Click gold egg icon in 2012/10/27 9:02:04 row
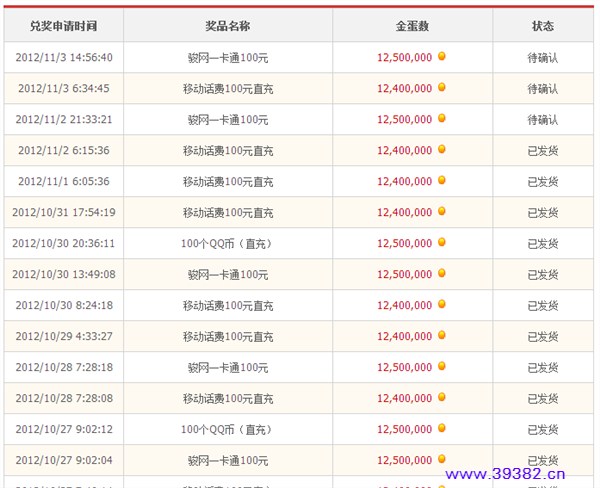Image resolution: width=600 pixels, height=488 pixels. pyautogui.click(x=442, y=459)
